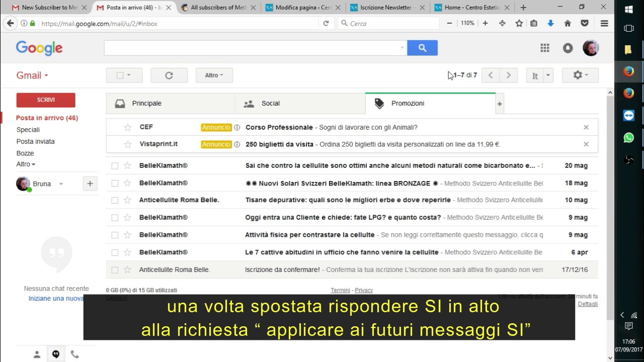Open Posta in arrivo folder
The height and width of the screenshot is (362, 644).
click(x=47, y=118)
